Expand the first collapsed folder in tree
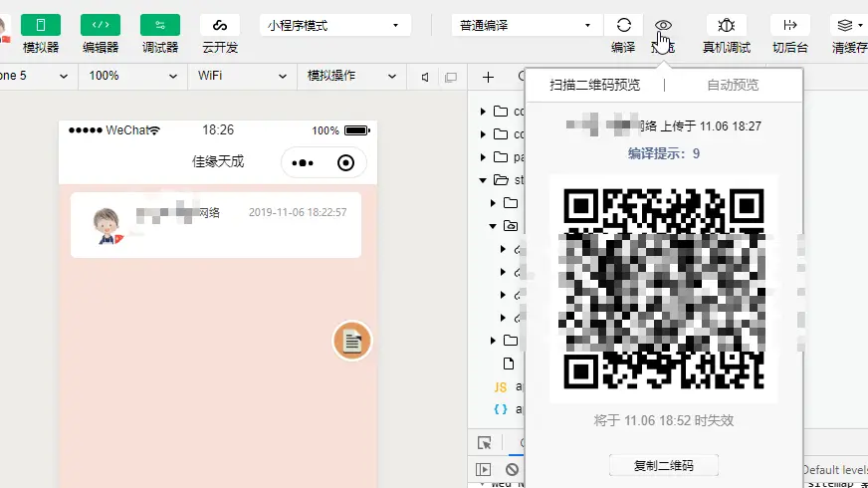The width and height of the screenshot is (868, 488). point(483,112)
